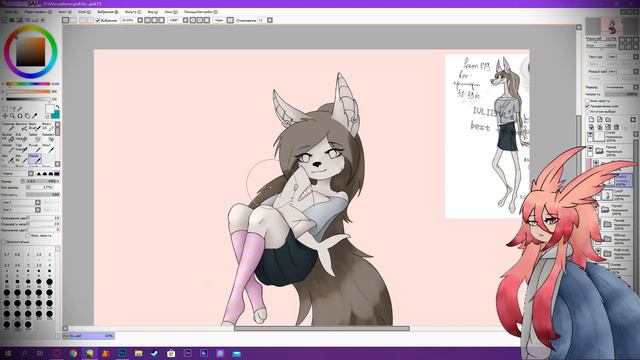Flip the canvas view horizontally in toolbar

point(231,20)
